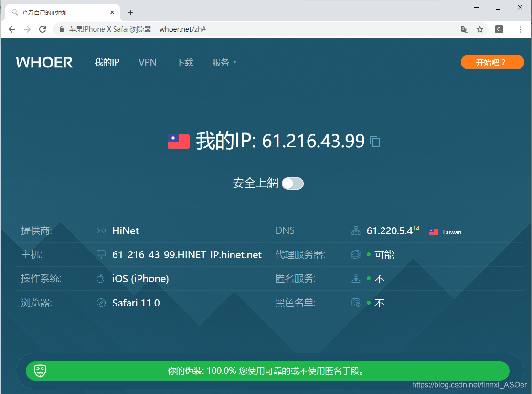The width and height of the screenshot is (532, 394).
Task: Toggle the 安全上網 switch
Action: (293, 184)
